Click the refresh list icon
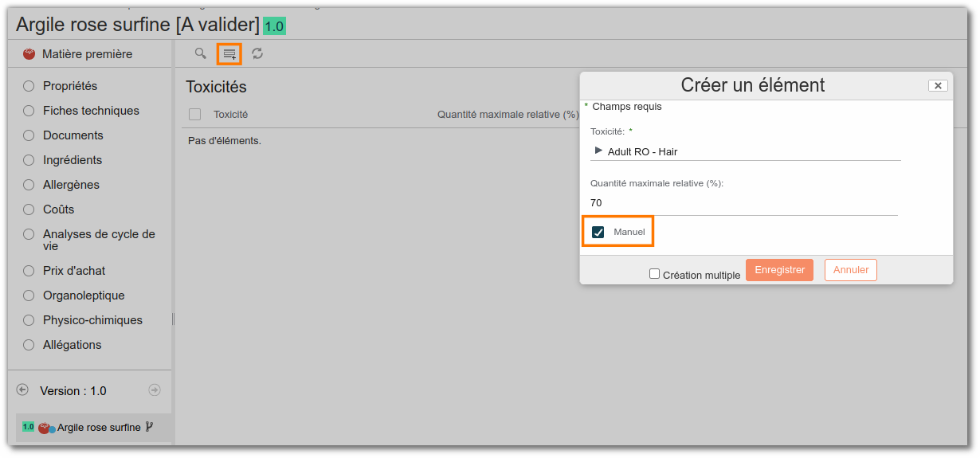Image resolution: width=980 pixels, height=458 pixels. tap(257, 53)
